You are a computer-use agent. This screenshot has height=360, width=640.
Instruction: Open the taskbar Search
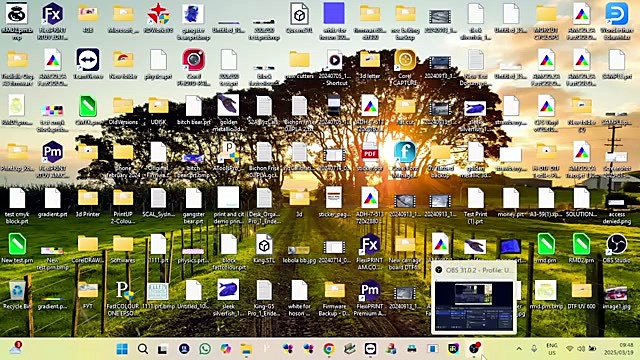click(142, 349)
